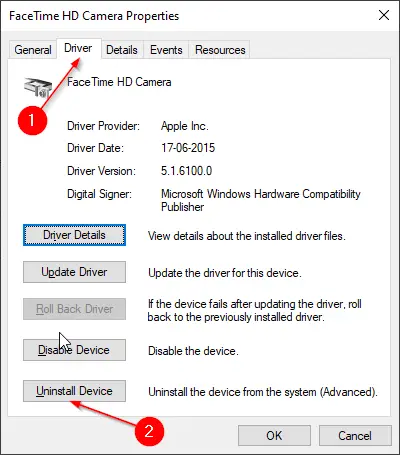Dismiss the dialog with Cancel
400x455 pixels.
pos(355,435)
